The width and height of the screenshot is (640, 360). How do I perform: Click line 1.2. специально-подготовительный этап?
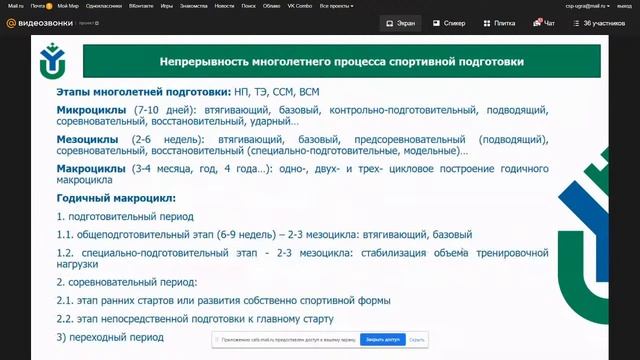click(302, 258)
